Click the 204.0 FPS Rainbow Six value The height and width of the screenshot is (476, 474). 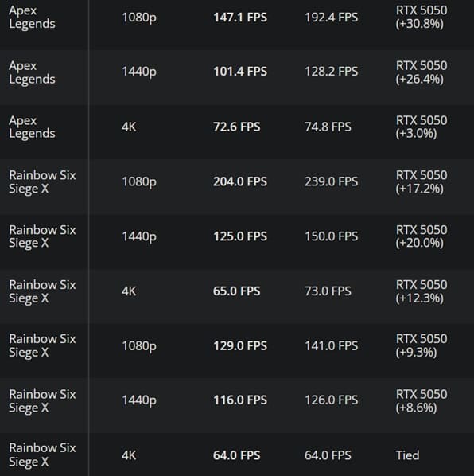tap(240, 181)
